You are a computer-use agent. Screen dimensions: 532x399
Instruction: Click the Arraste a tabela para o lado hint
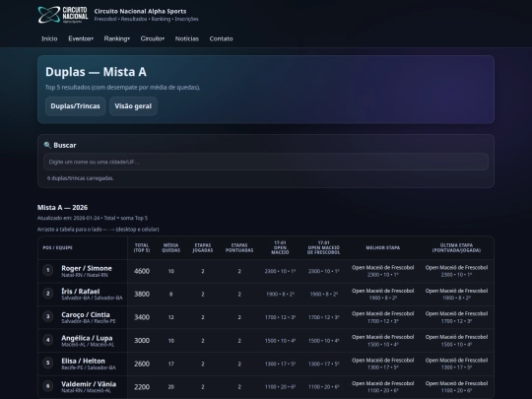(x=99, y=230)
